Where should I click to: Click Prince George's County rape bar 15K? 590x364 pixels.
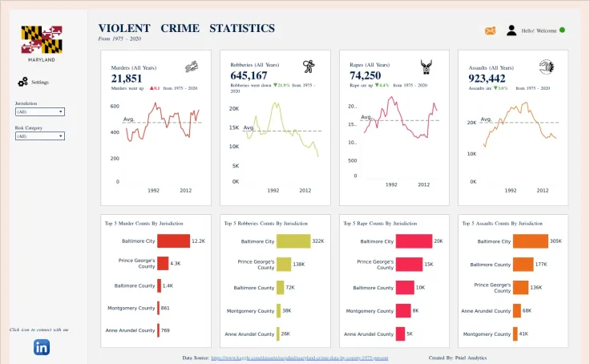[x=409, y=265]
